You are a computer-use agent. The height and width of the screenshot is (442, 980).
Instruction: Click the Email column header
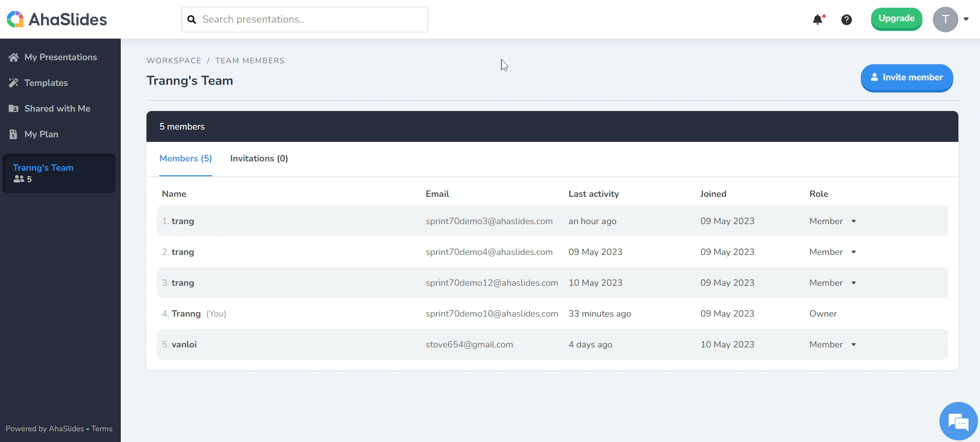pos(437,194)
